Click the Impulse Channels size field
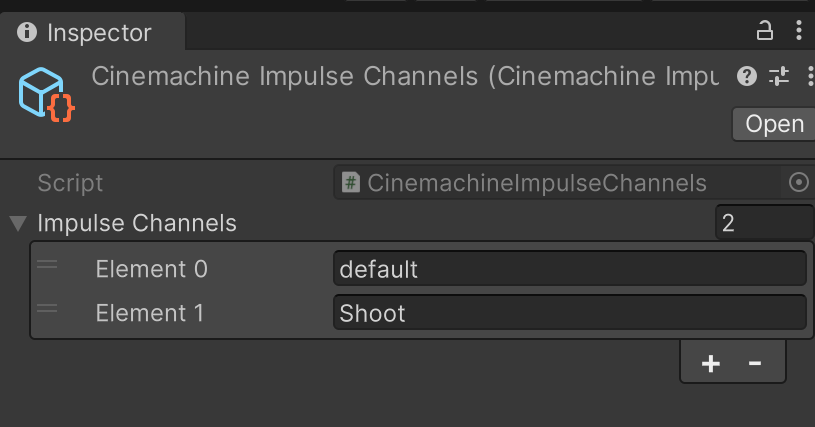 763,223
